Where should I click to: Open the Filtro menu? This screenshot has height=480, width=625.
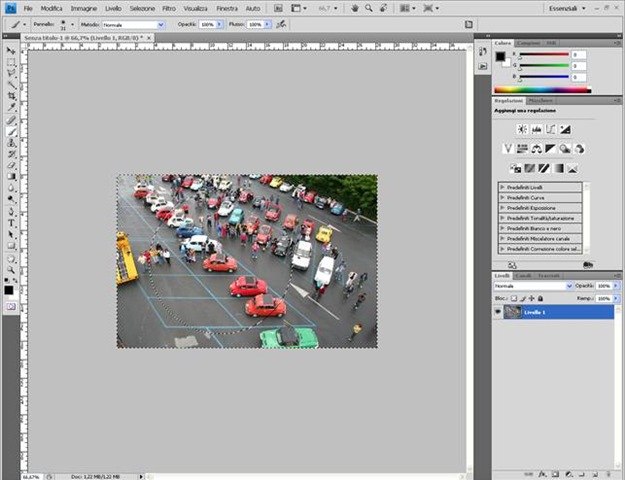169,8
